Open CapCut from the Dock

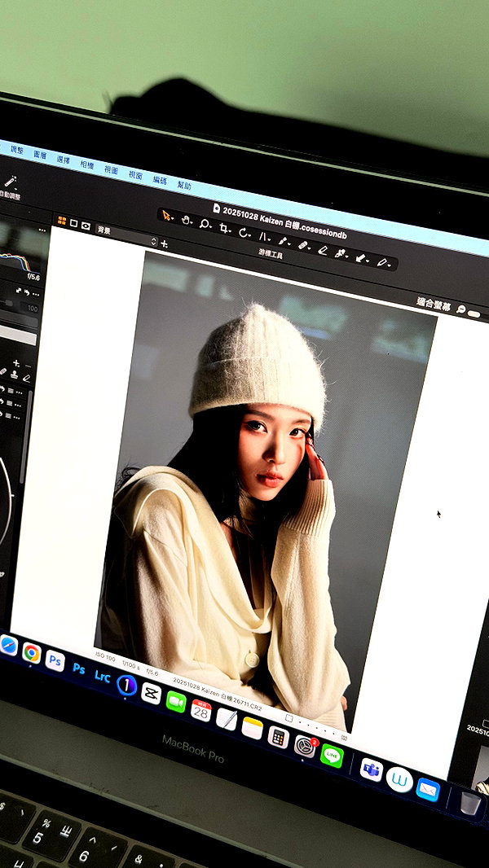152,693
